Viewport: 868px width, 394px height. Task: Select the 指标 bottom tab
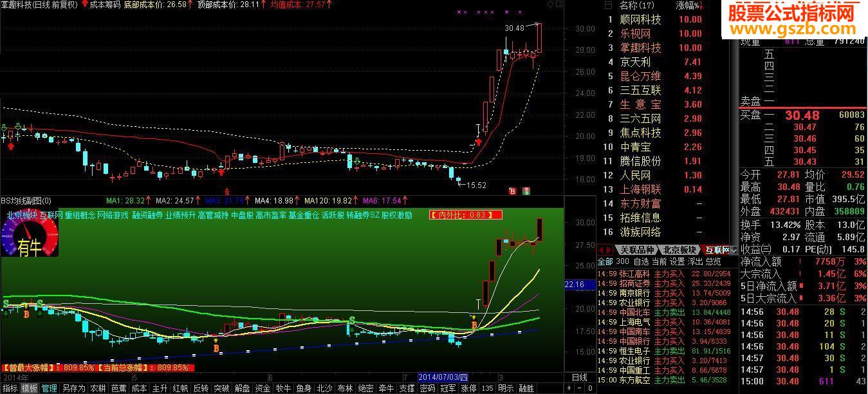click(10, 389)
